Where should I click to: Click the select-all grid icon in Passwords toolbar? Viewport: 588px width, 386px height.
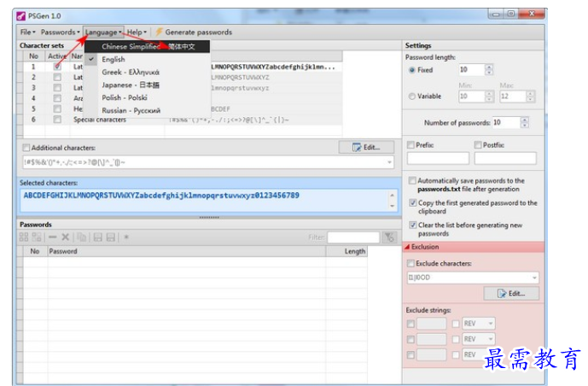click(24, 237)
